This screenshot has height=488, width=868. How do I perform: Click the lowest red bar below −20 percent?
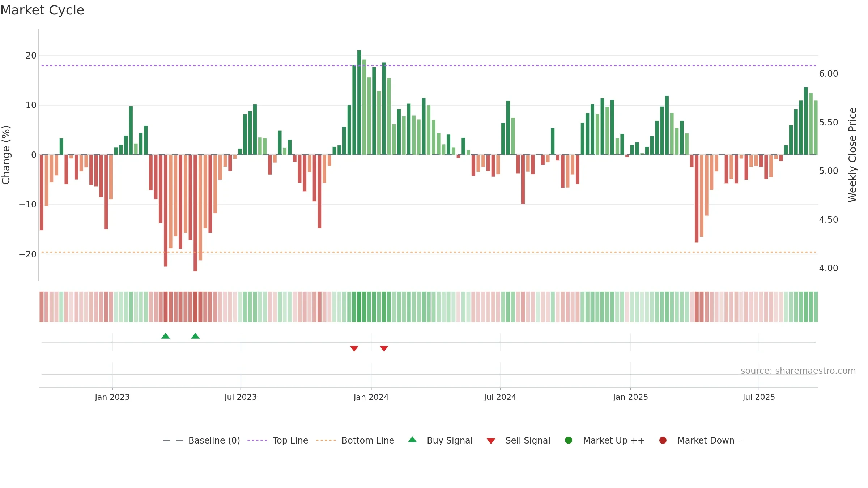(x=195, y=213)
